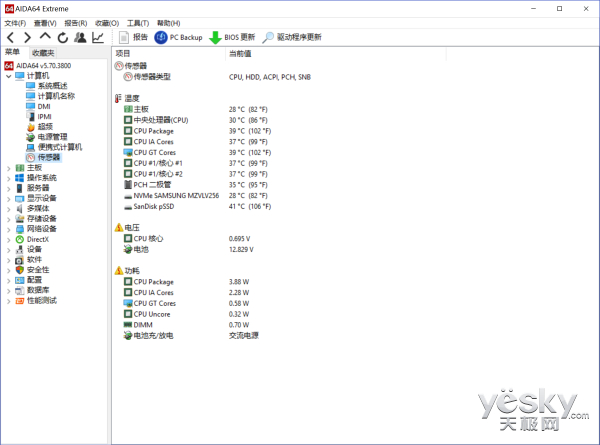The width and height of the screenshot is (600, 445).
Task: Select IPMI in the tree
Action: 39,116
